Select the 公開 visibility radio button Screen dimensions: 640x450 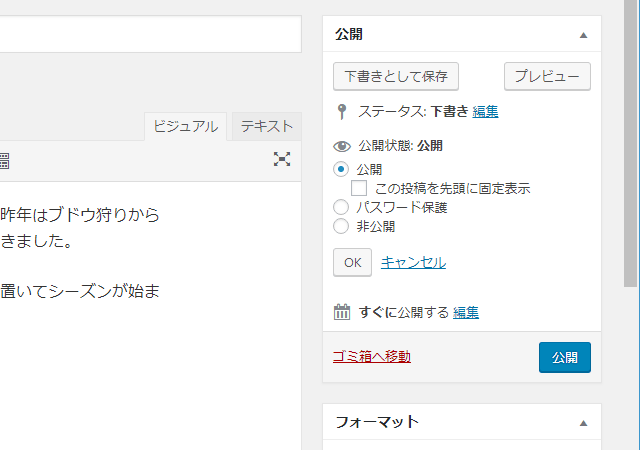(341, 169)
